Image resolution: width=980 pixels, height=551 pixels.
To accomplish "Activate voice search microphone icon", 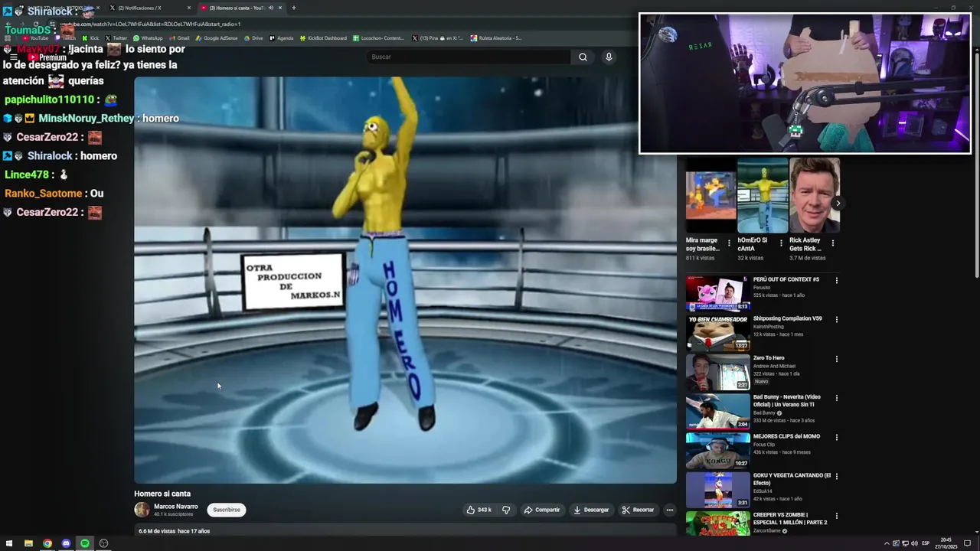I will tap(609, 57).
